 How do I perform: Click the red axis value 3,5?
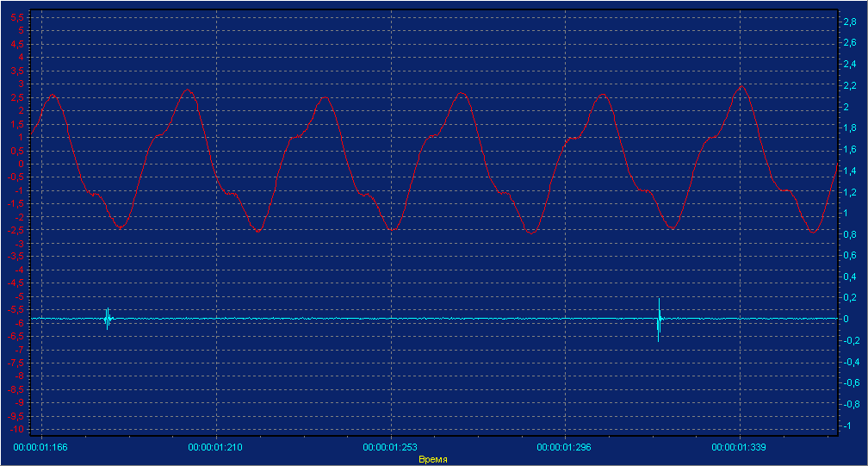pos(17,71)
